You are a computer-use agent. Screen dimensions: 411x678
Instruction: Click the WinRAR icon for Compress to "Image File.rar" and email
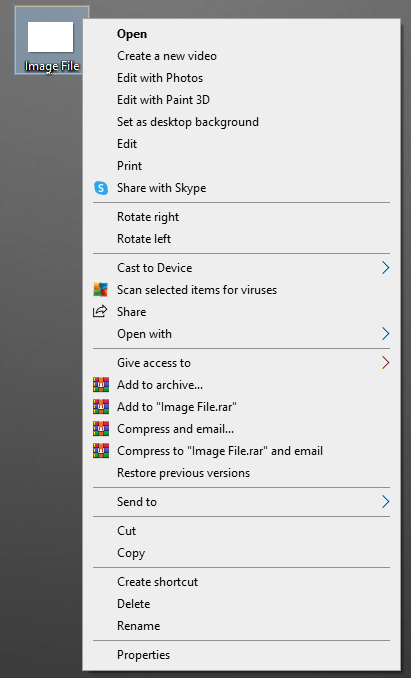[101, 451]
